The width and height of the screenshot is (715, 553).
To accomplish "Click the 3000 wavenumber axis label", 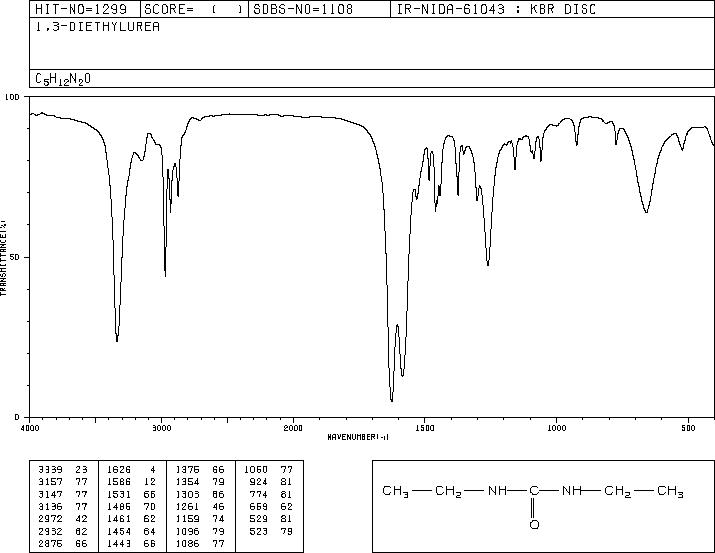I will (x=161, y=428).
